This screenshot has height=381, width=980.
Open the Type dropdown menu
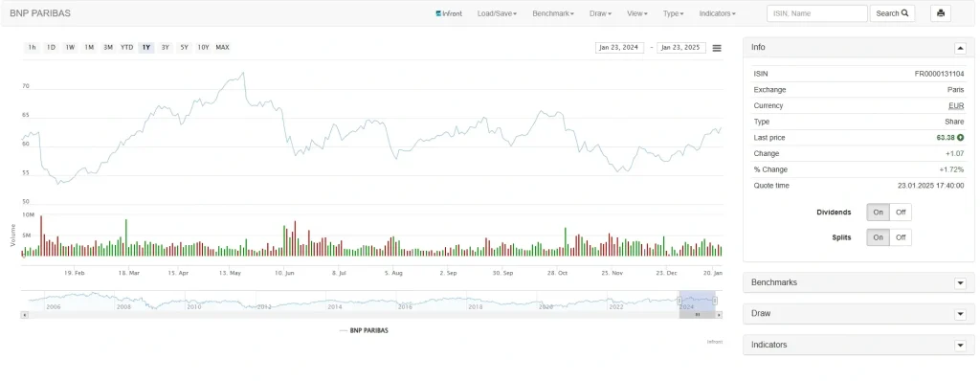(x=673, y=13)
